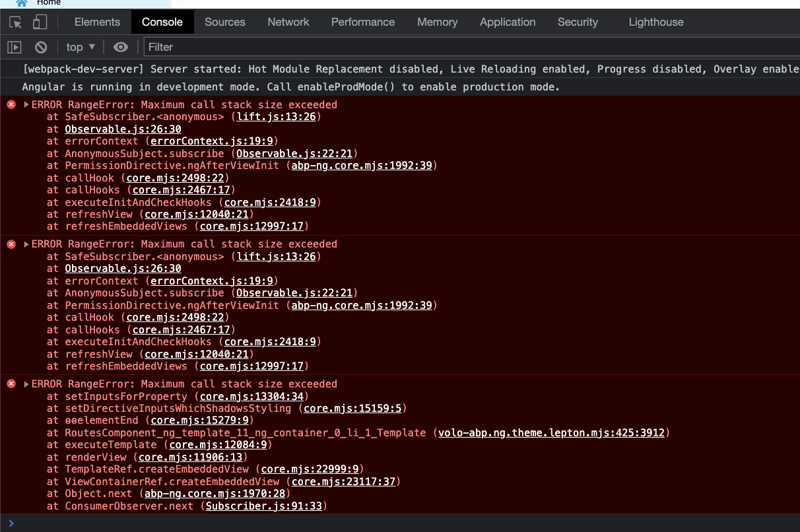Click the second red error icon
This screenshot has width=800, height=532.
click(11, 244)
